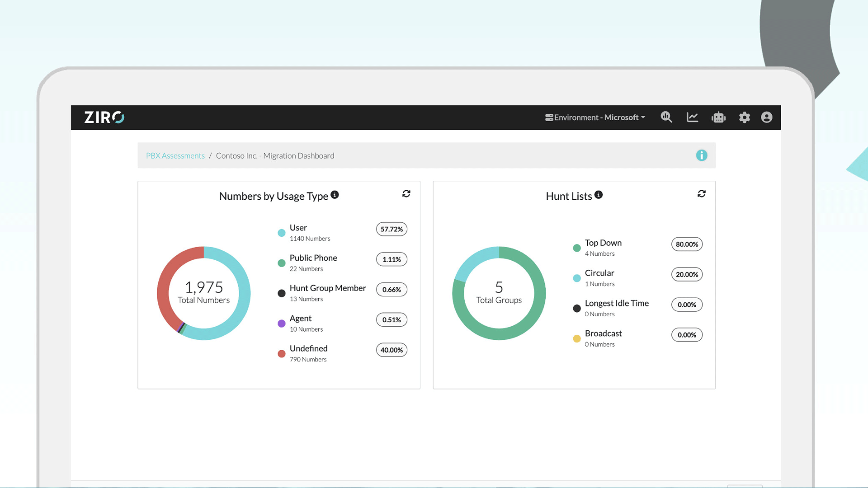Click info icon next to Numbers by Usage Type
The image size is (868, 488).
coord(335,195)
